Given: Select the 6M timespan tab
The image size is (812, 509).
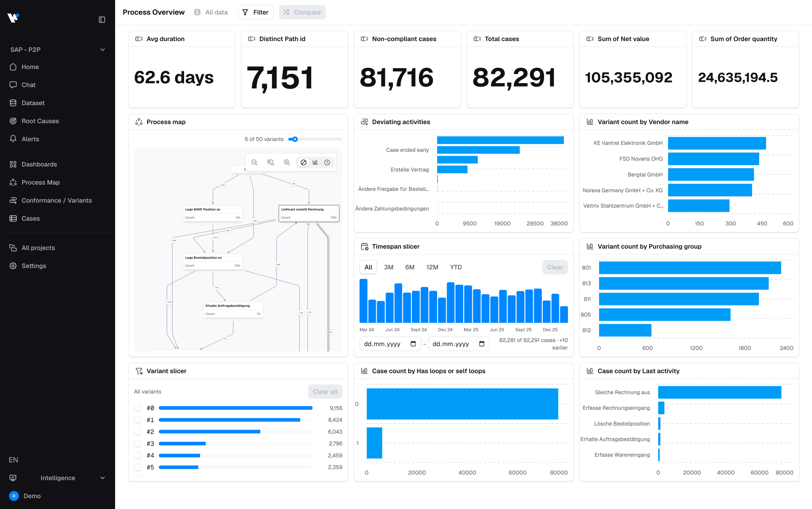Looking at the screenshot, I should coord(410,267).
